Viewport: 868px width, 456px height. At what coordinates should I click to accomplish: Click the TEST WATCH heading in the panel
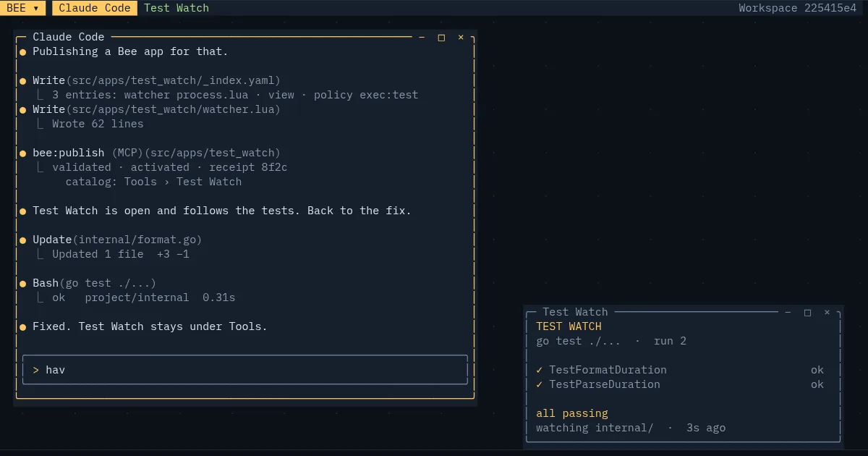(x=569, y=326)
